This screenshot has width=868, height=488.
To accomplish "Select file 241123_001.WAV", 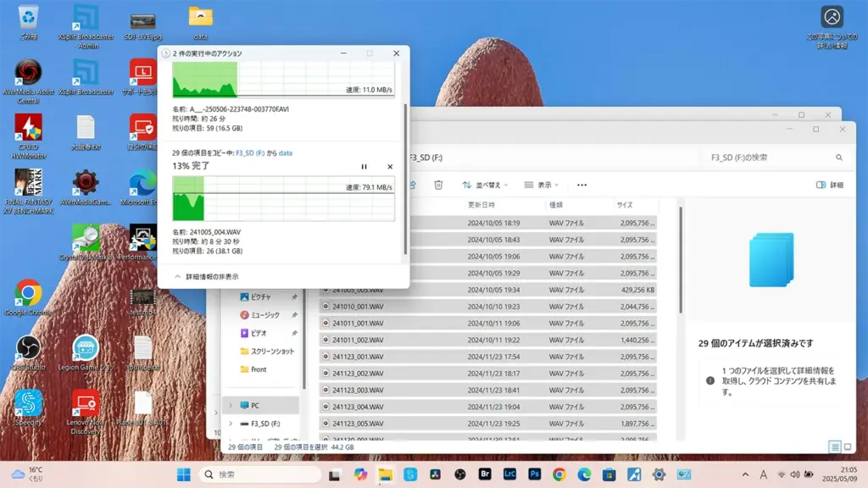I will [x=487, y=357].
